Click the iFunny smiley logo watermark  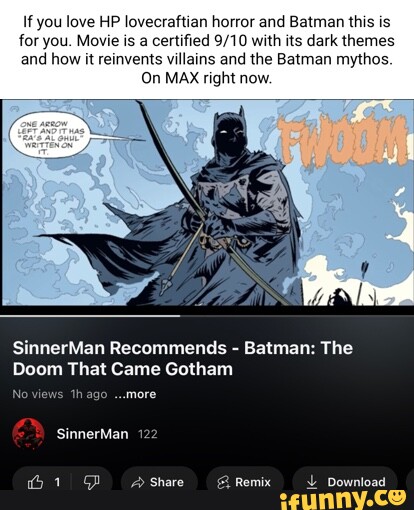coord(398,497)
